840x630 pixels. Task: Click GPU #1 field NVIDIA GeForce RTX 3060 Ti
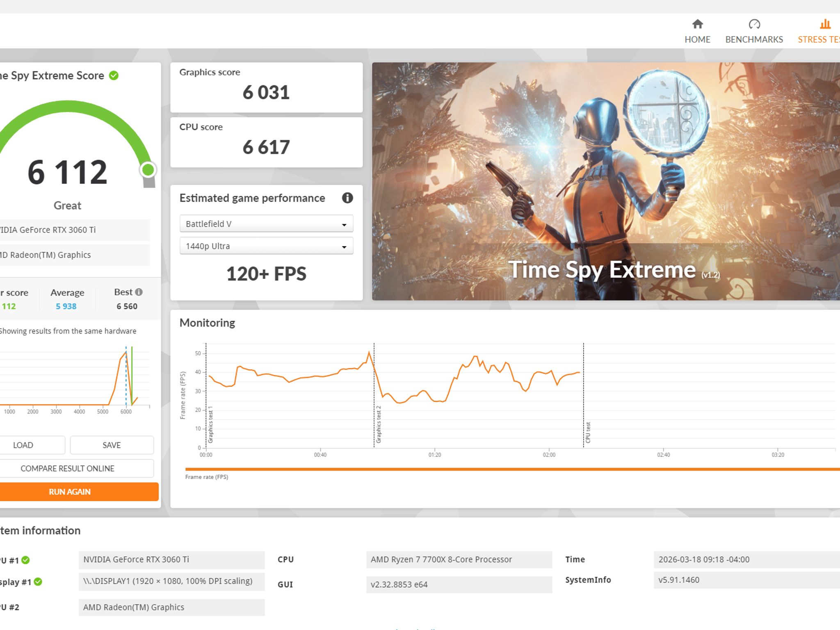coord(171,560)
